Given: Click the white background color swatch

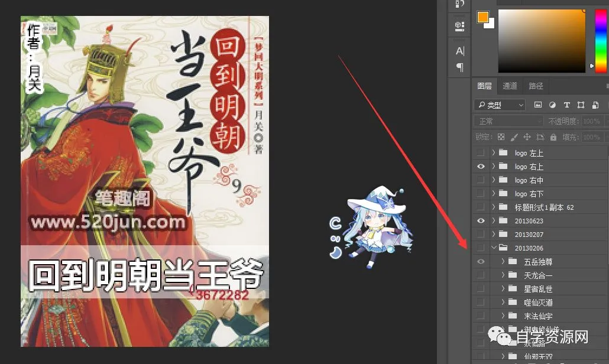Looking at the screenshot, I should pos(491,24).
